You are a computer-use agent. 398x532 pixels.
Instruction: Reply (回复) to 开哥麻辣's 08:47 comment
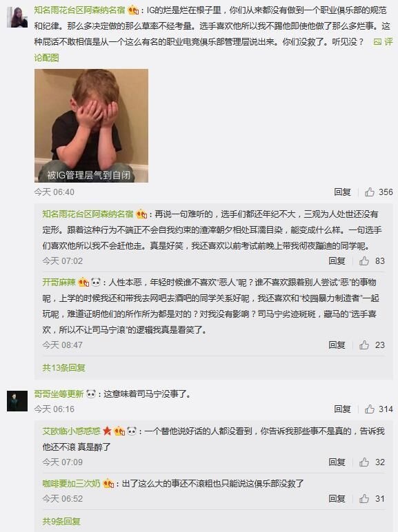pyautogui.click(x=337, y=345)
